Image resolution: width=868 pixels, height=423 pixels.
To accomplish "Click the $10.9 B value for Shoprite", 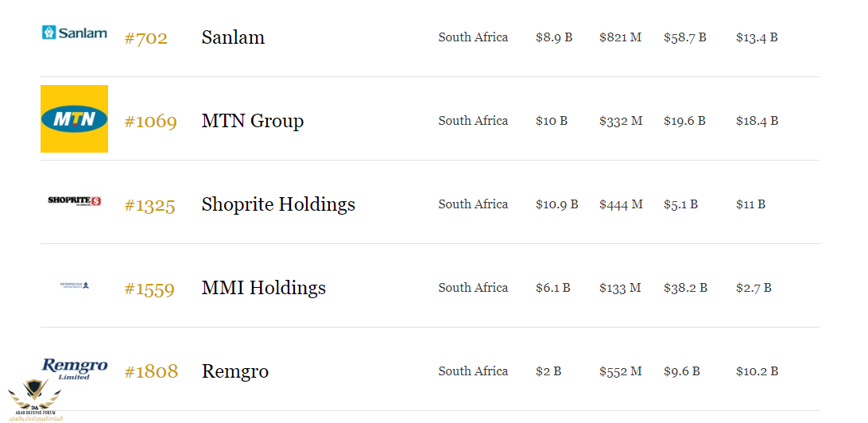I will tap(557, 204).
